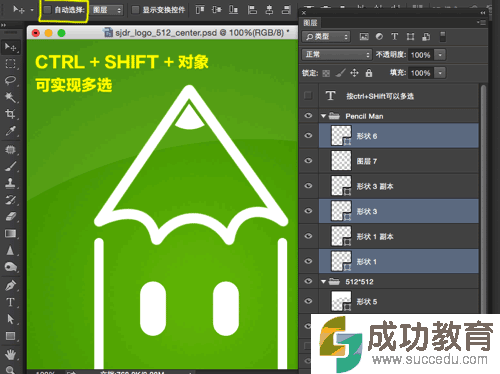Toggle layer filter on/off switch
Screen dimensions: 500x374
(443, 37)
